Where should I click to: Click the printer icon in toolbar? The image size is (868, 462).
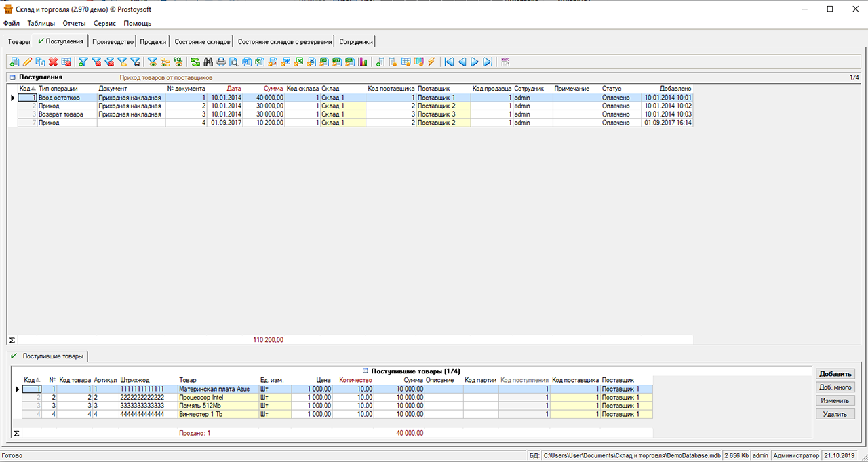[x=221, y=62]
